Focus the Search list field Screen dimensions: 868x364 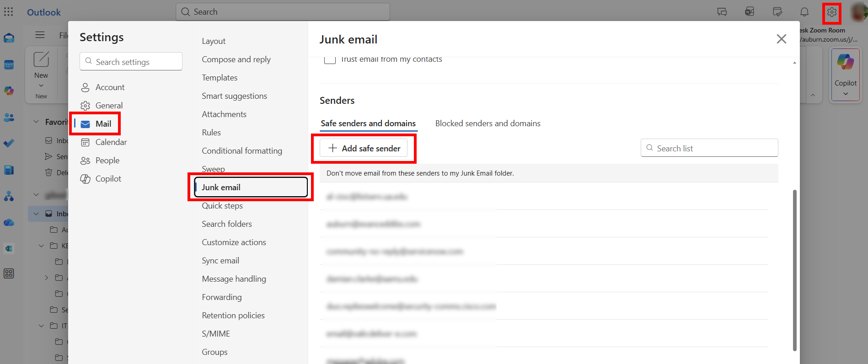(709, 148)
